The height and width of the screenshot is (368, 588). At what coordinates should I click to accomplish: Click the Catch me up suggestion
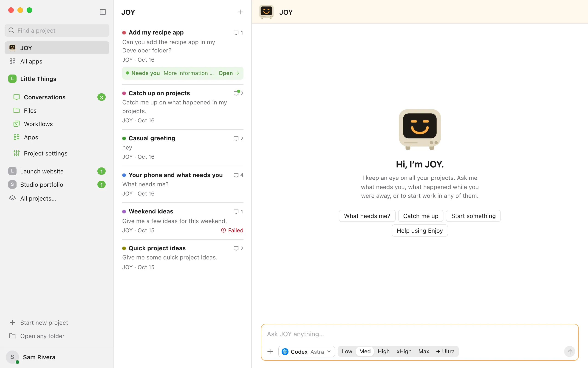pyautogui.click(x=421, y=216)
